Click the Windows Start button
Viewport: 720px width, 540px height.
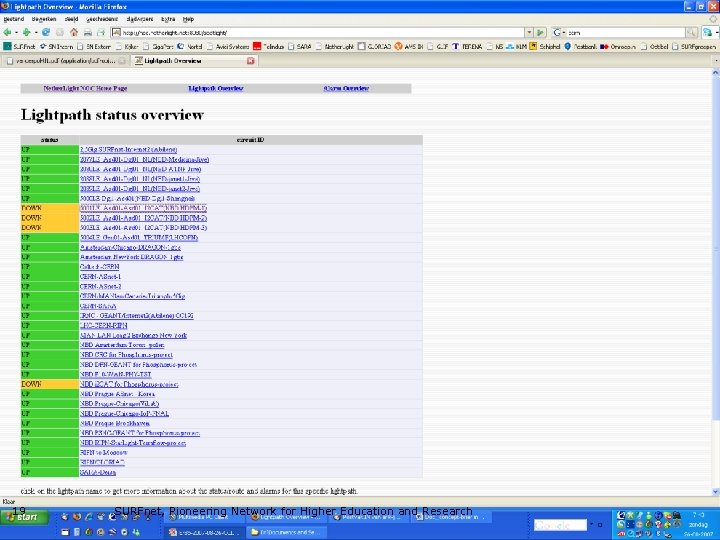(24, 518)
